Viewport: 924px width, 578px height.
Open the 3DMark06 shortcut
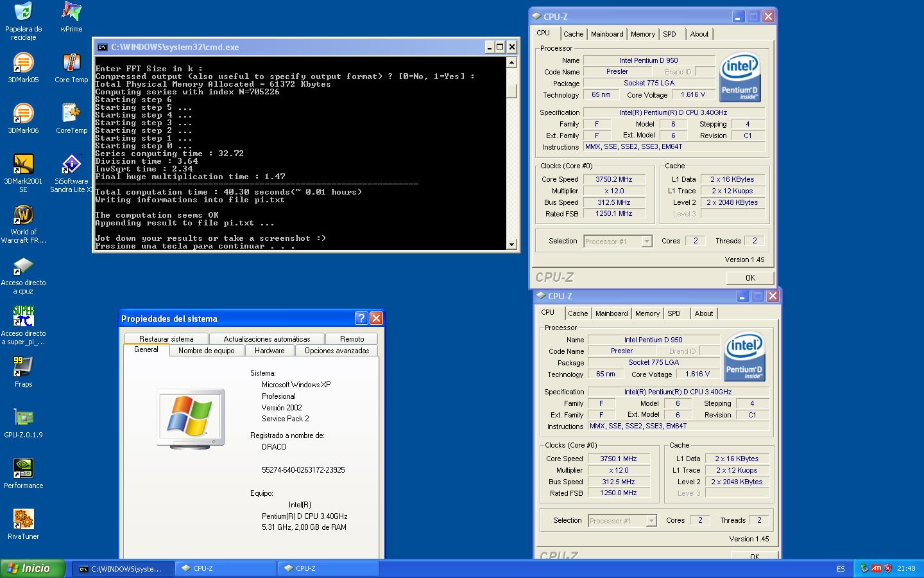click(x=24, y=114)
